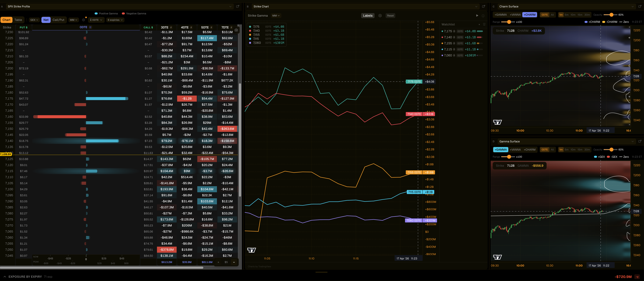Open the Σ ODTE dropdown

coord(96,20)
